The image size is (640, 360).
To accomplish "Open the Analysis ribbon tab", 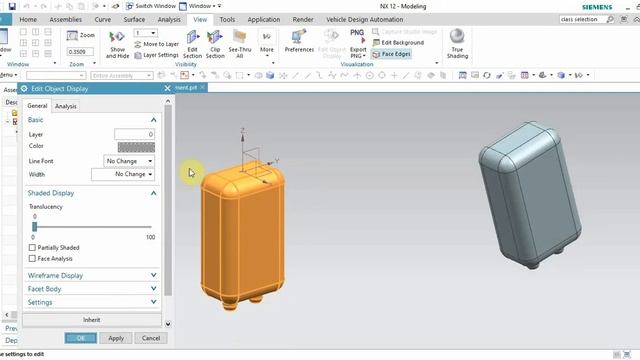I will point(169,19).
